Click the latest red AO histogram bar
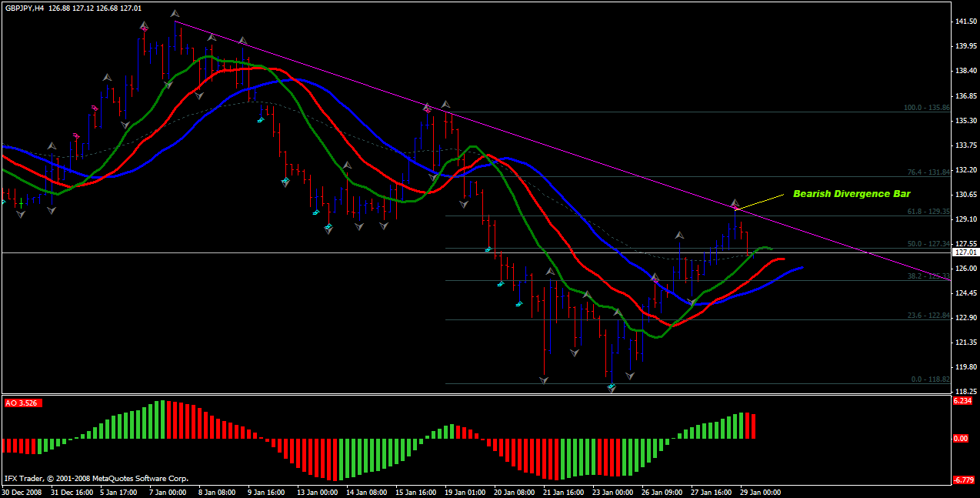980x498 pixels. tap(753, 426)
